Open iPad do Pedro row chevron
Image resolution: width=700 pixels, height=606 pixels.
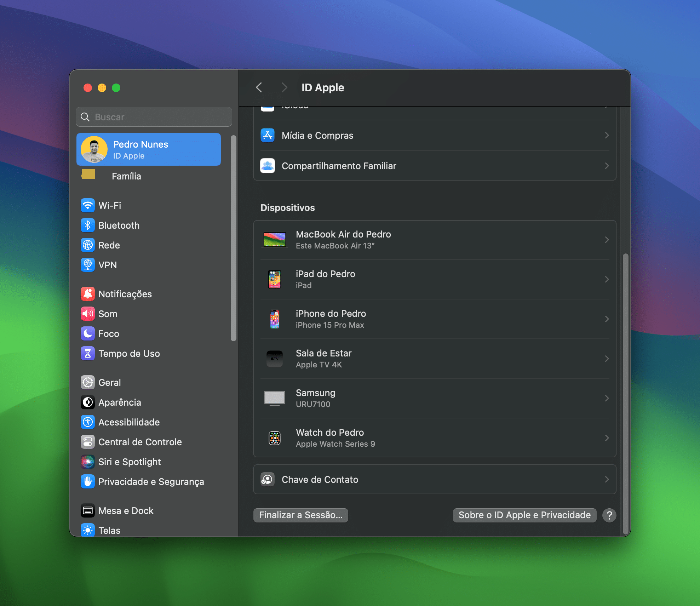click(x=607, y=279)
